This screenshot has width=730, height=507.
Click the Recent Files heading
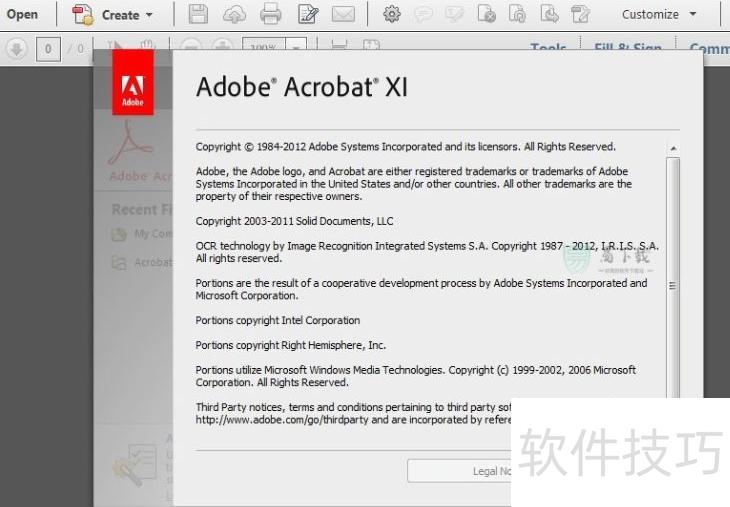click(x=142, y=210)
